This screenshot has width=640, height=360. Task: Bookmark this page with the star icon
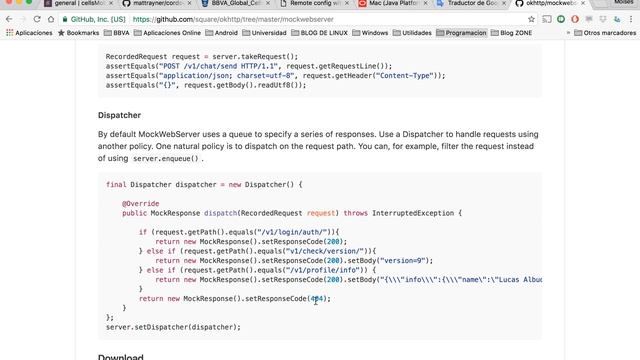click(531, 19)
